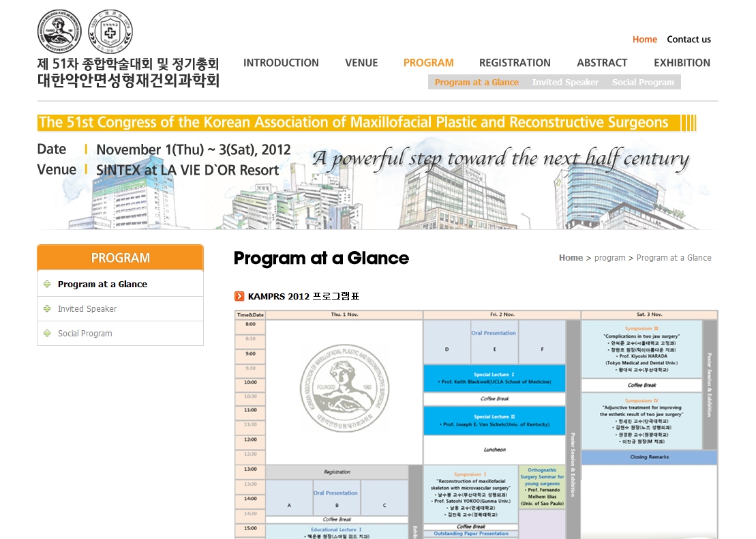This screenshot has width=756, height=539.
Task: Click 'Outstanding Paper Presentation' cell
Action: click(x=470, y=534)
